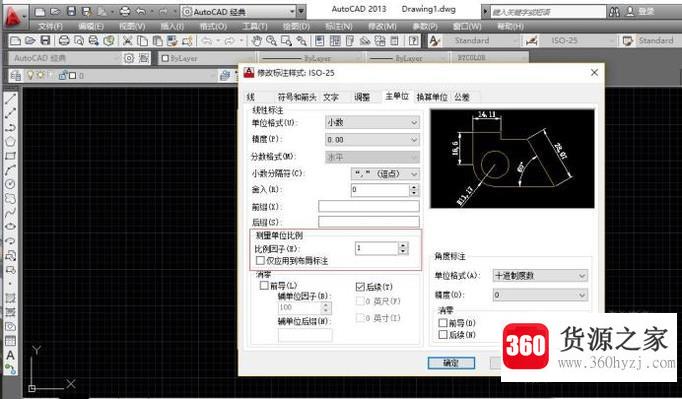Select the Revision Cloud tool
The image size is (682, 399).
point(10,198)
